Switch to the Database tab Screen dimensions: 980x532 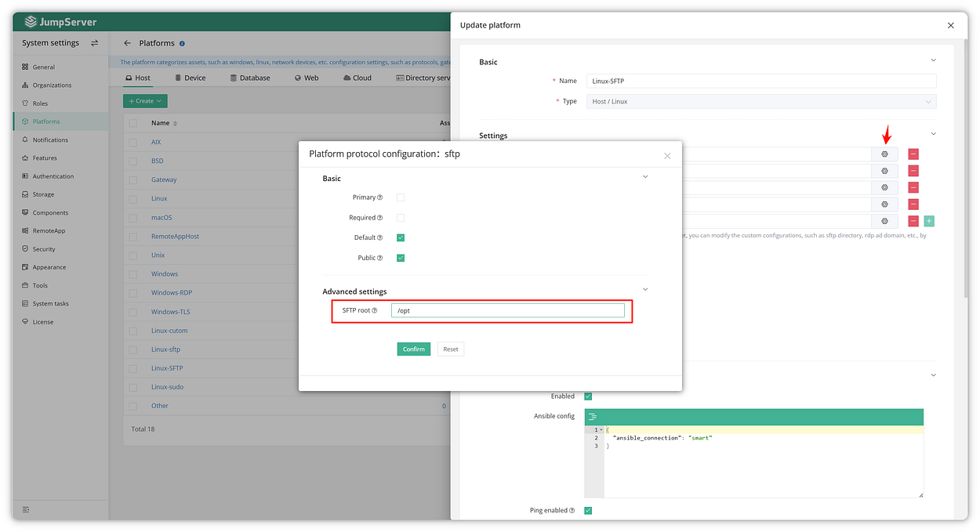[x=250, y=78]
